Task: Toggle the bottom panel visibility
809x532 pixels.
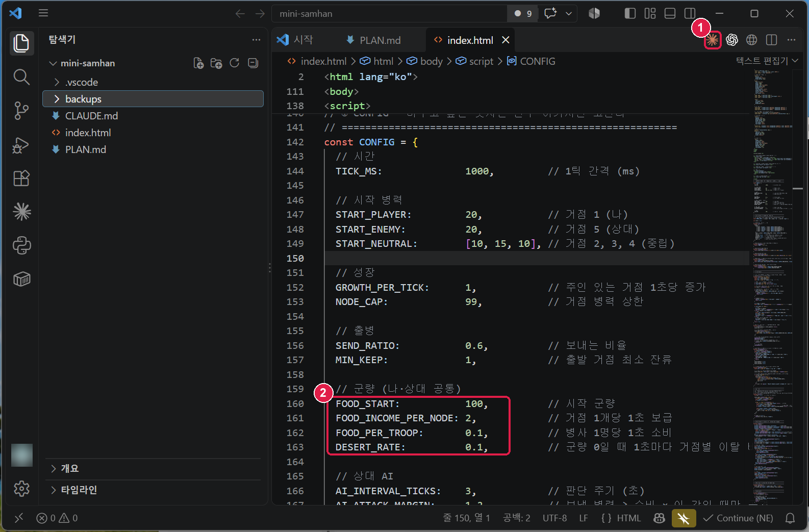Action: (670, 14)
